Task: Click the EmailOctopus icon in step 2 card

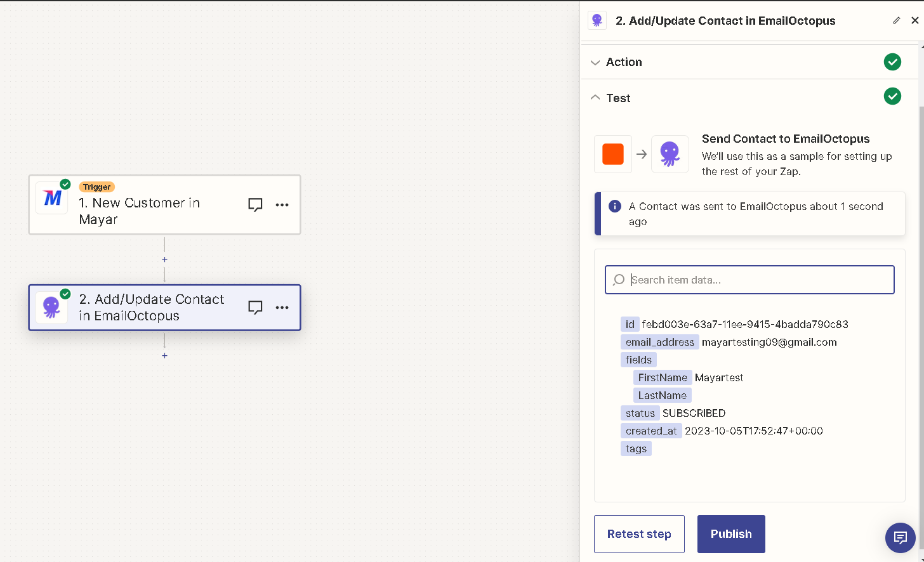Action: tap(52, 308)
